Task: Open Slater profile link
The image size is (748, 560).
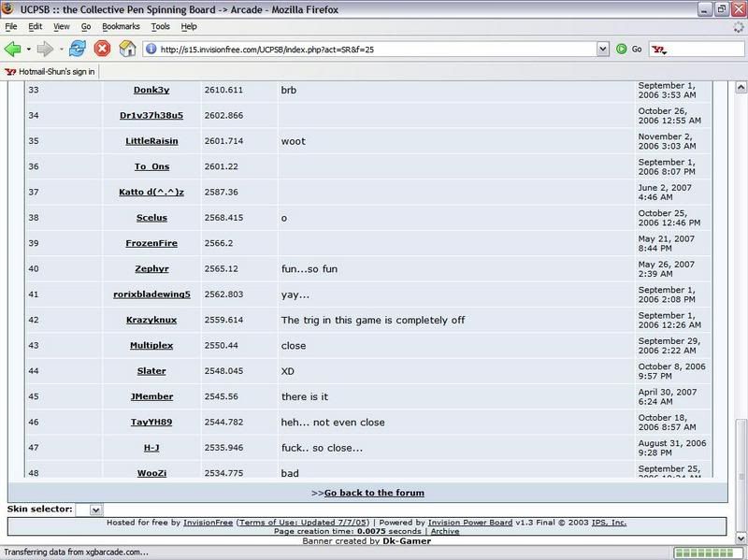Action: point(151,371)
